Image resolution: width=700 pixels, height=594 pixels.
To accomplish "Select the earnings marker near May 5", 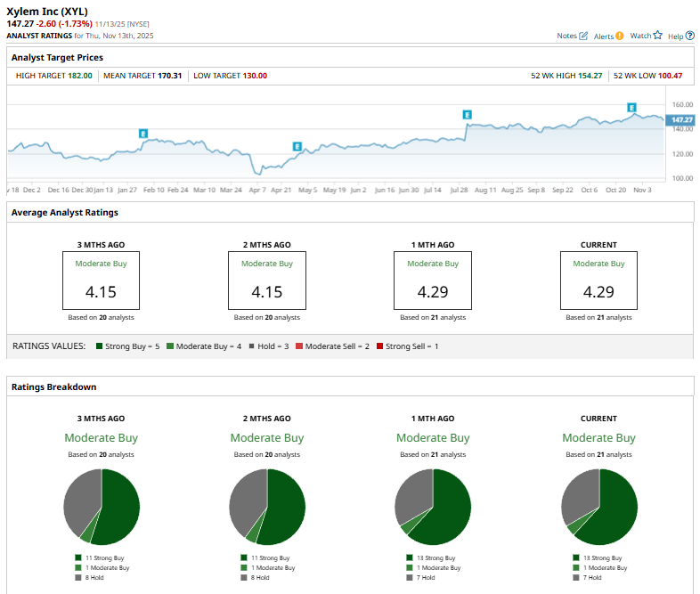I will coord(297,146).
